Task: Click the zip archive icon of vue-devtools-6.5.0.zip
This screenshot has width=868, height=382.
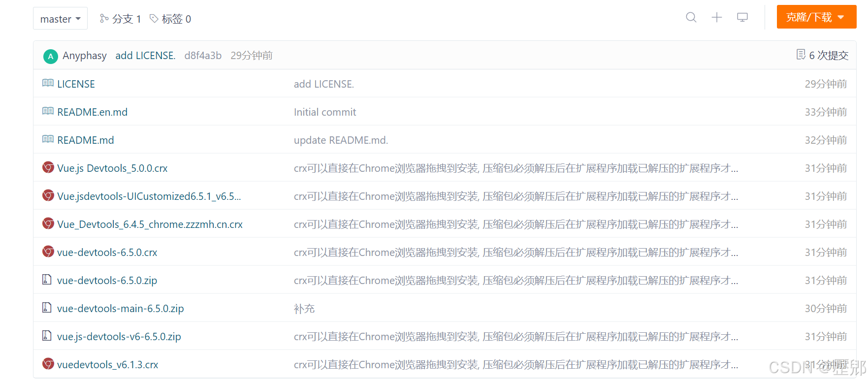Action: tap(47, 280)
